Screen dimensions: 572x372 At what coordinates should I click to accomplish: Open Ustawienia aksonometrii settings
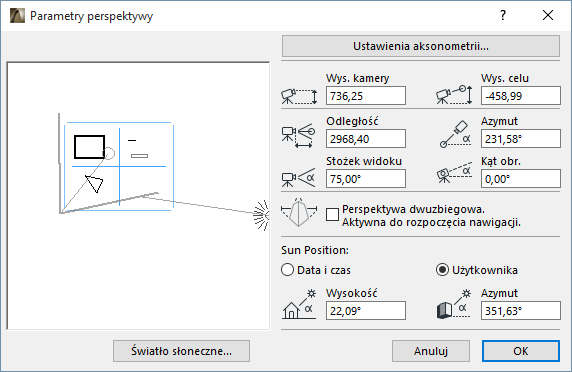click(421, 46)
